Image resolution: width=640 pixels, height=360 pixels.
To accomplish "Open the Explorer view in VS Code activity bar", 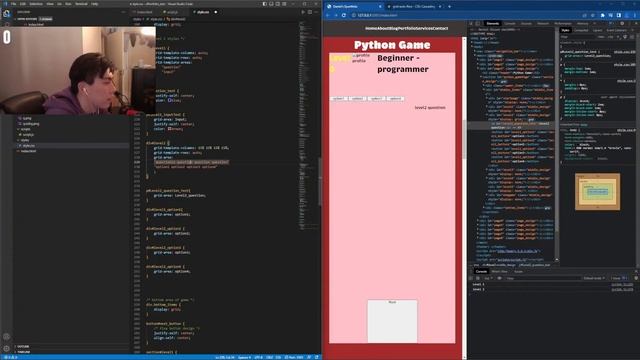I will point(6,13).
